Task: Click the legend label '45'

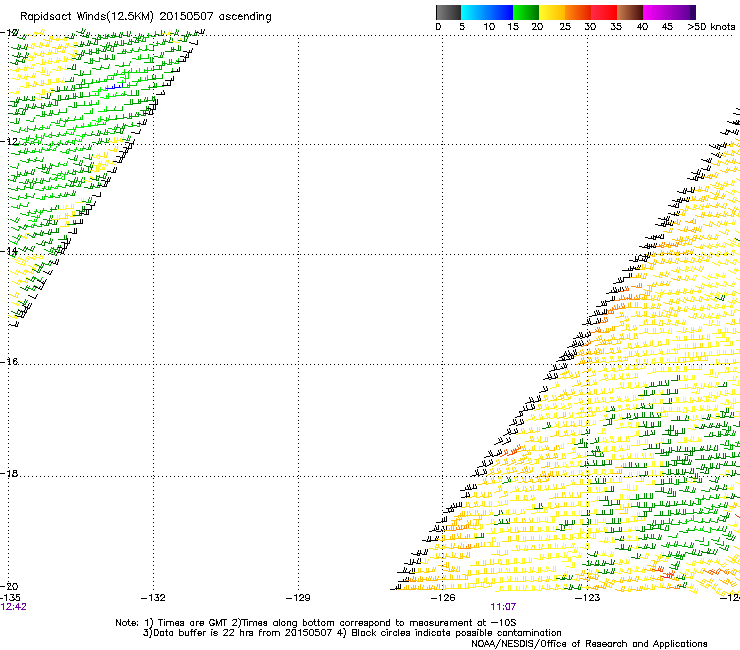Action: [x=667, y=27]
